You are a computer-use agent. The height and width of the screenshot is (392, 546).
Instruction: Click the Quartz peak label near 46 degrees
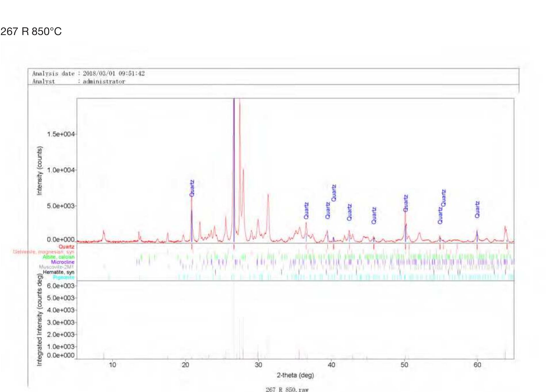coord(374,216)
